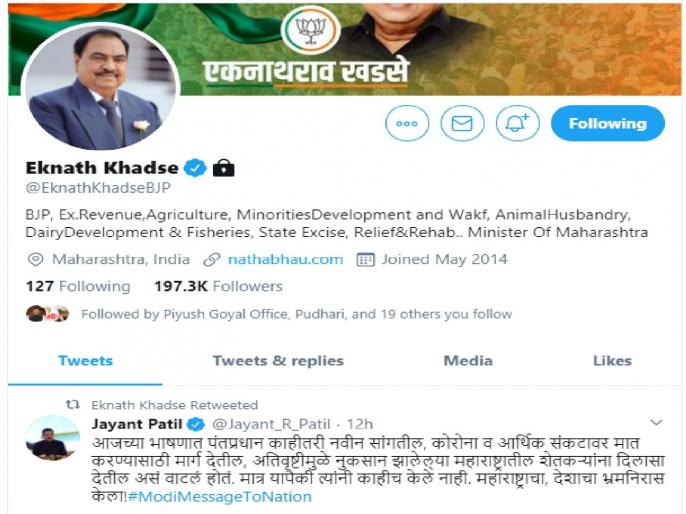Viewport: 686px width, 514px height.
Task: Open Eknath Khadse's profile picture
Action: click(101, 87)
